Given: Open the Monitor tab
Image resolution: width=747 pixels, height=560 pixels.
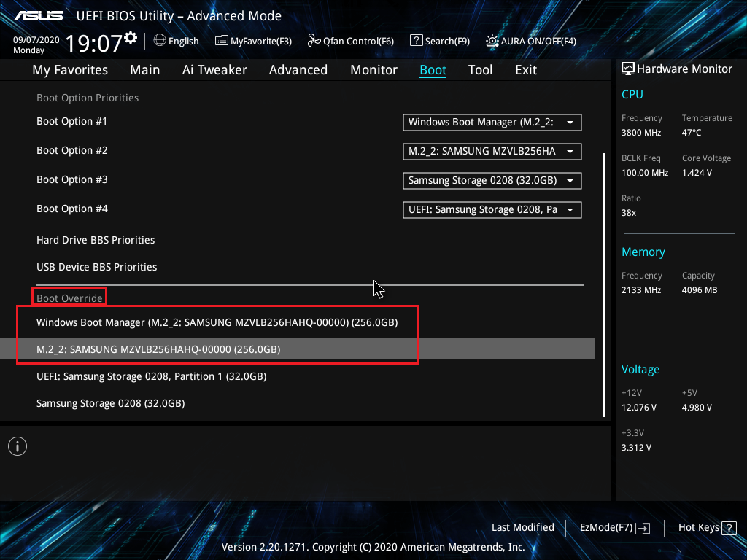Looking at the screenshot, I should click(374, 70).
